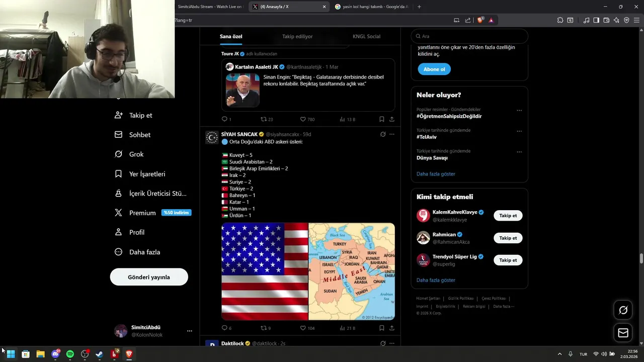The image size is (644, 362).
Task: Open Brave Rewards triangle icon
Action: pos(491,20)
